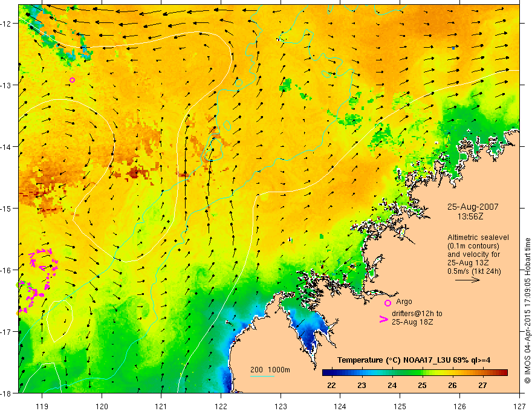Click the 'Temperature (°C) NOAA17_L3U 69% ql>=4' title
Viewport: 532px width, 411px height.
tap(414, 360)
